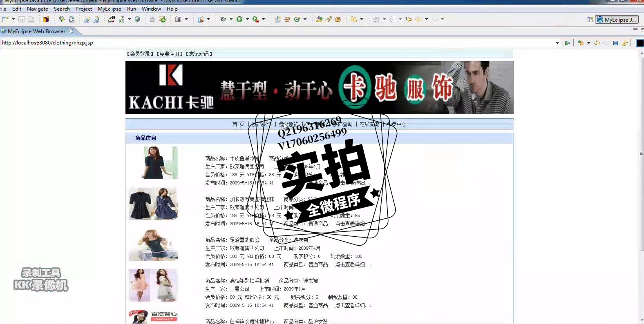Image resolution: width=644 pixels, height=324 pixels.
Task: Select the MyEclipse Web Browser tab
Action: (x=36, y=31)
